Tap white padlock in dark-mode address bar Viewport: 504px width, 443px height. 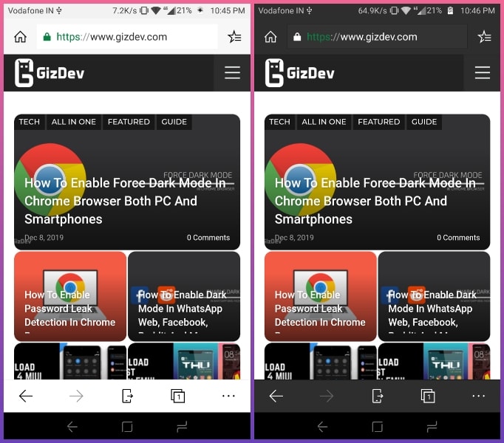(297, 37)
